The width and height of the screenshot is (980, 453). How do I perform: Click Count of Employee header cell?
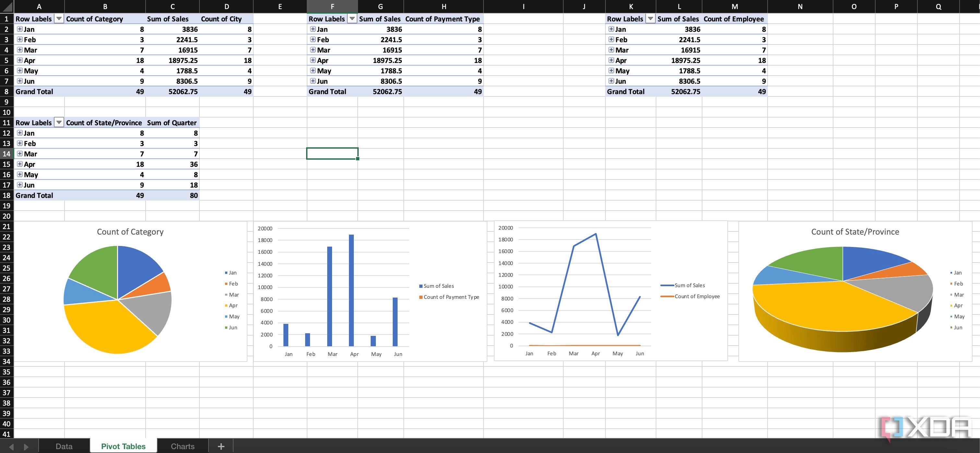coord(735,18)
